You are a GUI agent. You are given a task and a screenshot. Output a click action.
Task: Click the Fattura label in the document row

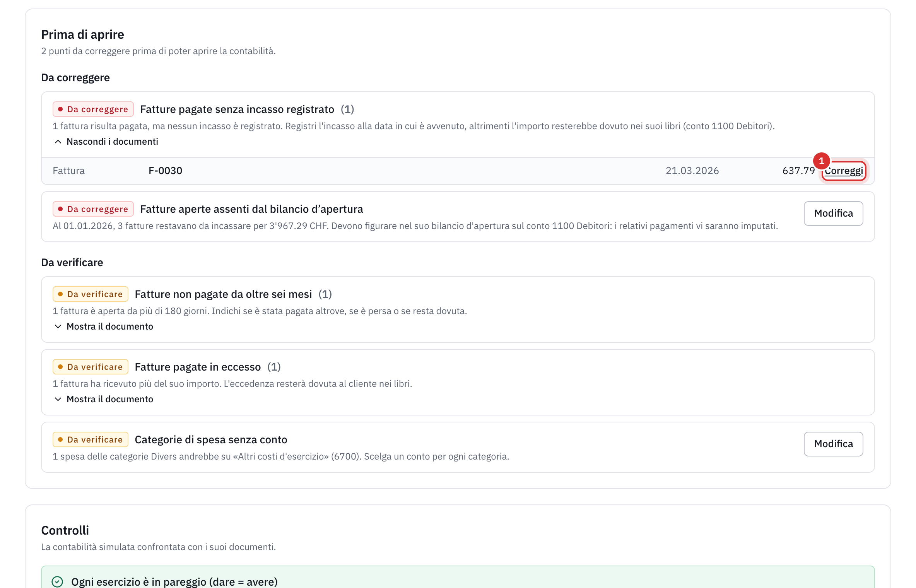click(68, 171)
